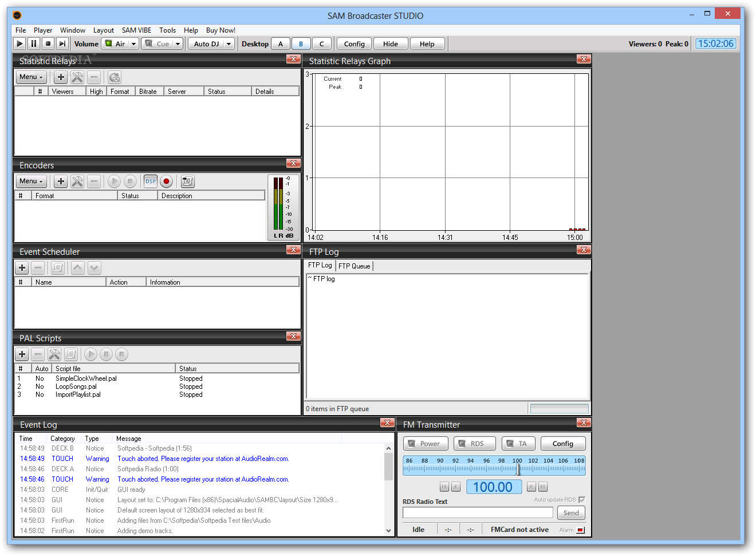Switch to FTP Log tab
This screenshot has width=756, height=556.
pyautogui.click(x=320, y=265)
